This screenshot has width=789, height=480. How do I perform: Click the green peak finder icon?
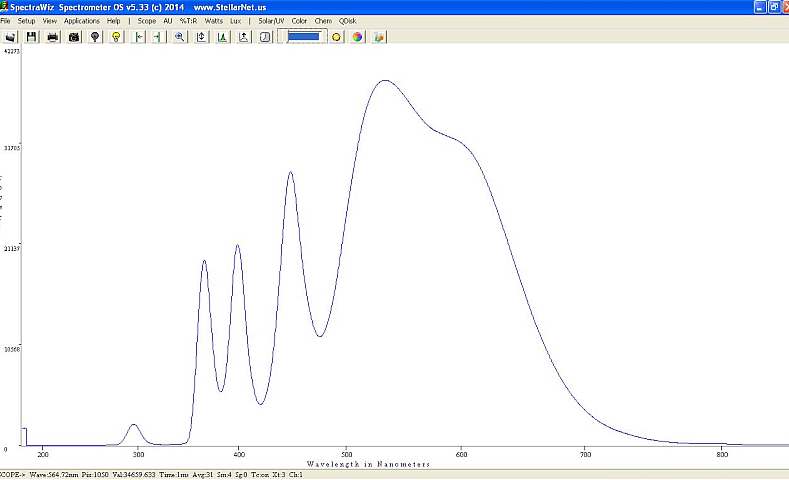[222, 37]
